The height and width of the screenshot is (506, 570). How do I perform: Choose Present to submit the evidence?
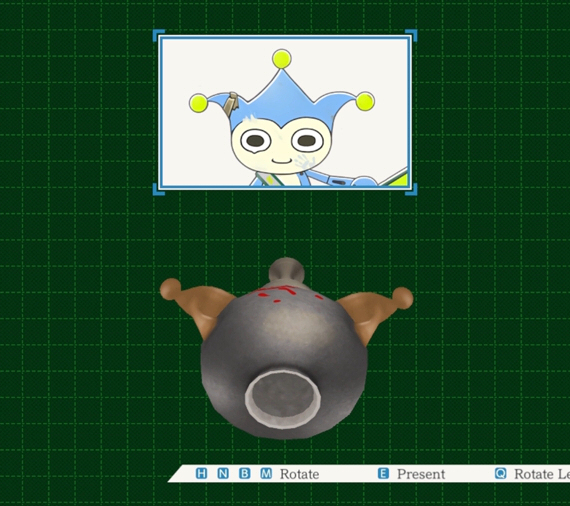click(x=421, y=474)
